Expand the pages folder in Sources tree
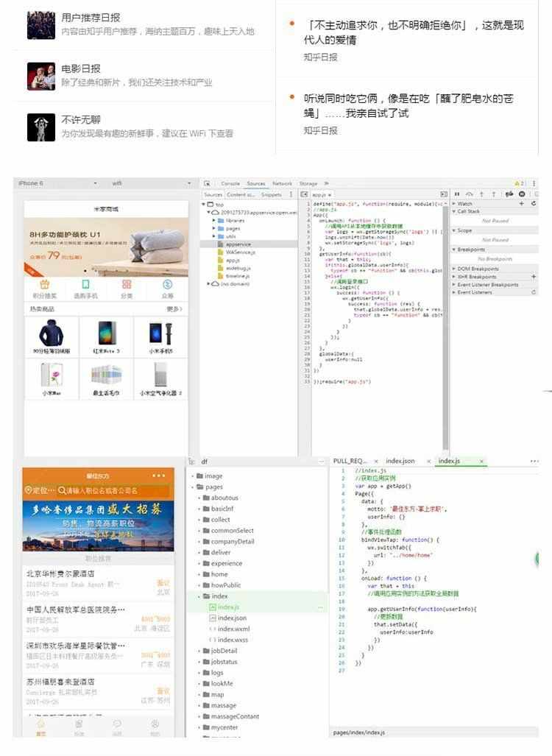Image resolution: width=552 pixels, height=756 pixels. (214, 228)
